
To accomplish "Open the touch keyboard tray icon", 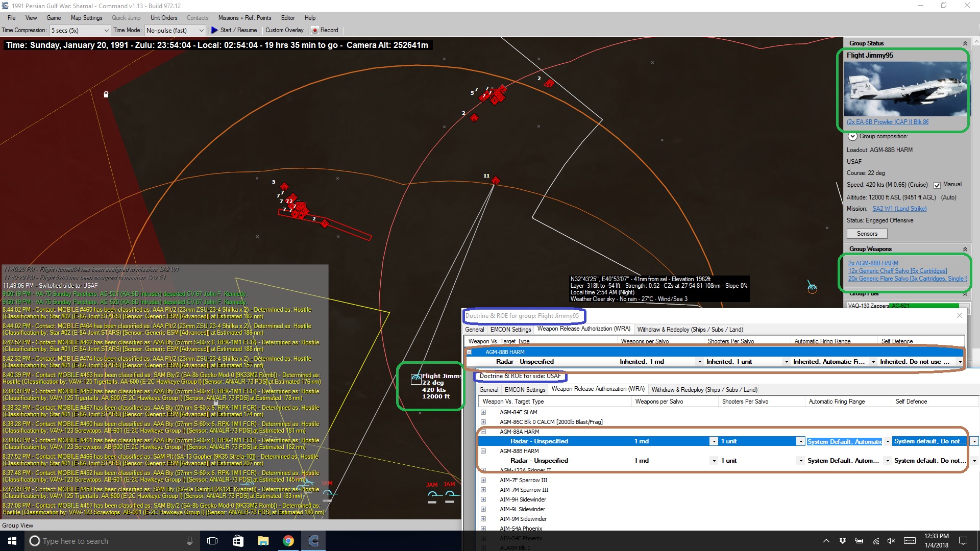I will click(910, 541).
